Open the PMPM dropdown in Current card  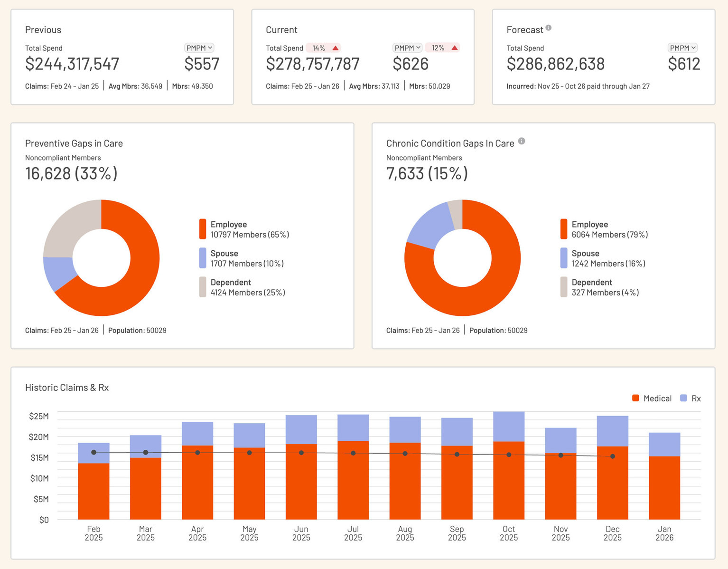407,48
